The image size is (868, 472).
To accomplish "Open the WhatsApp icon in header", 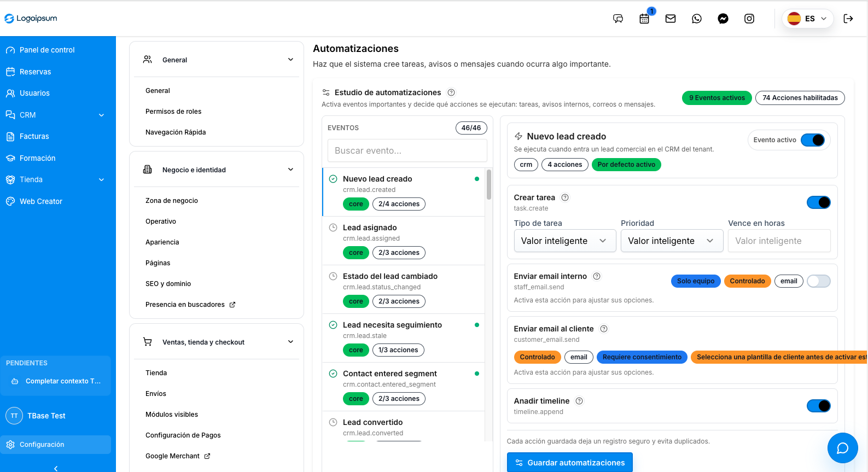I will [x=697, y=19].
